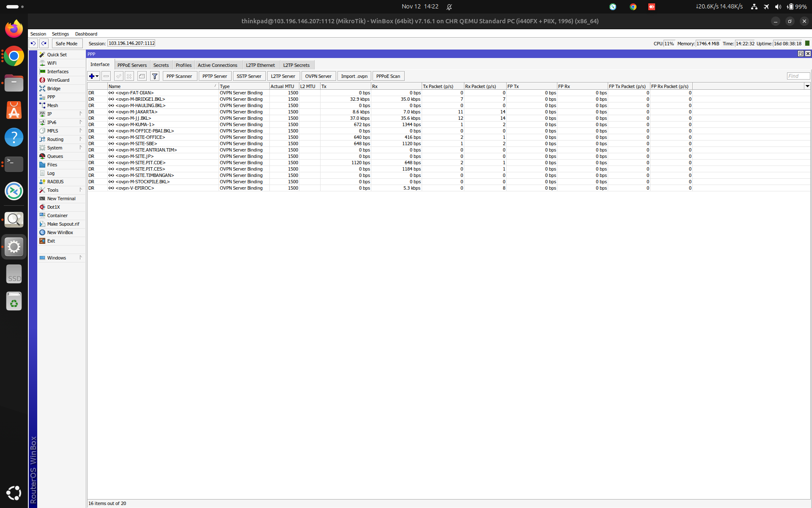Expand the Tools submenu
The height and width of the screenshot is (508, 812).
click(61, 190)
